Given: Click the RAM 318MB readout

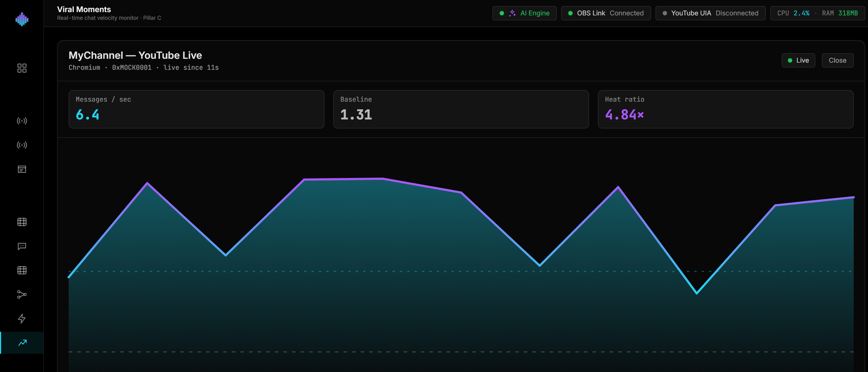Looking at the screenshot, I should [x=840, y=13].
